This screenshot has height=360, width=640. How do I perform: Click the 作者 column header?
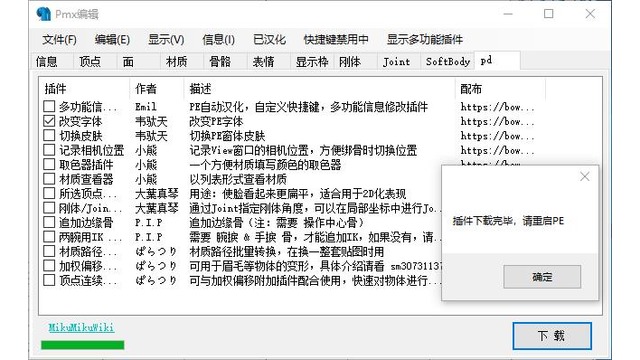click(x=157, y=89)
